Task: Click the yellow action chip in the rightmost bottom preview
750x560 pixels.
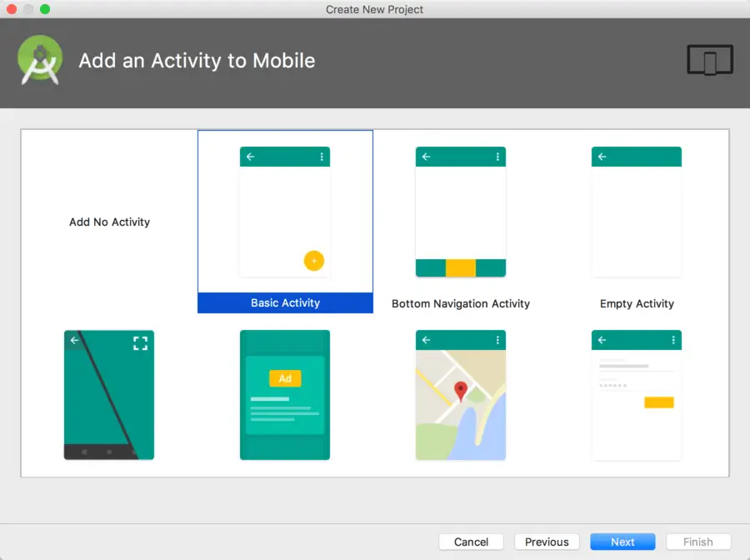Action: click(x=658, y=402)
